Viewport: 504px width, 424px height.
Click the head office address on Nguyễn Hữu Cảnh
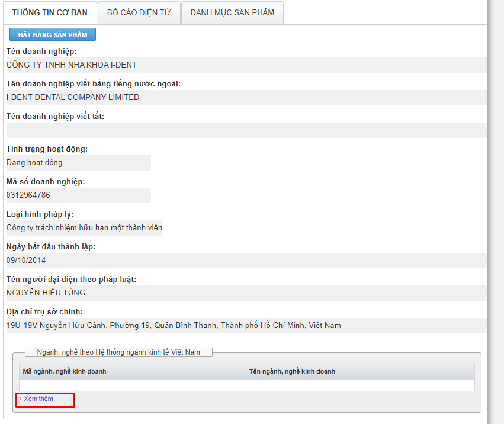(174, 326)
